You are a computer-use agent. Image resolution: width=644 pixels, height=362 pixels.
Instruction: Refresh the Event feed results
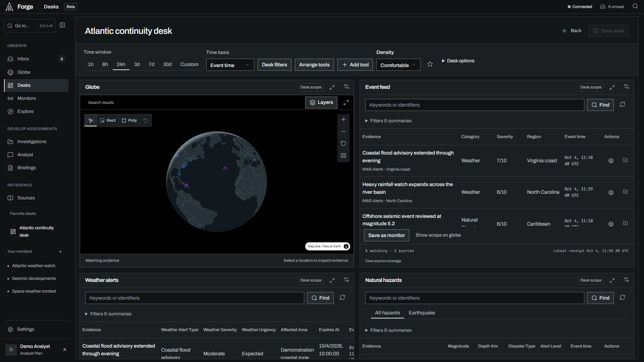point(623,105)
